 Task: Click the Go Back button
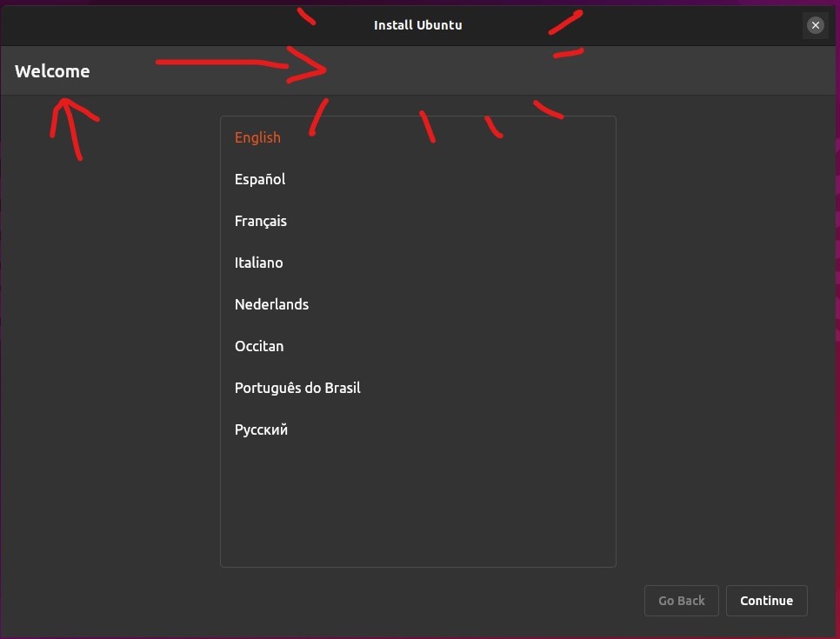[682, 601]
